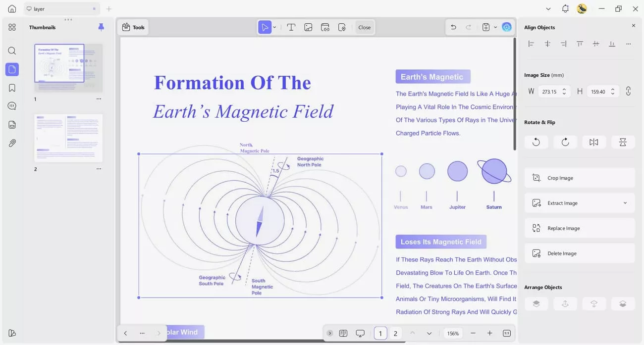
Task: Rotate image clockwise
Action: tap(565, 142)
